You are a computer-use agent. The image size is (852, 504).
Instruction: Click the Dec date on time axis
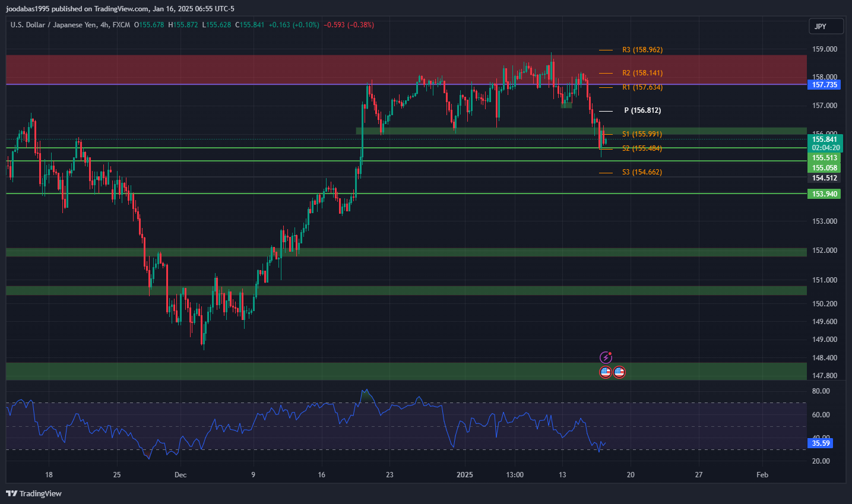pyautogui.click(x=180, y=475)
